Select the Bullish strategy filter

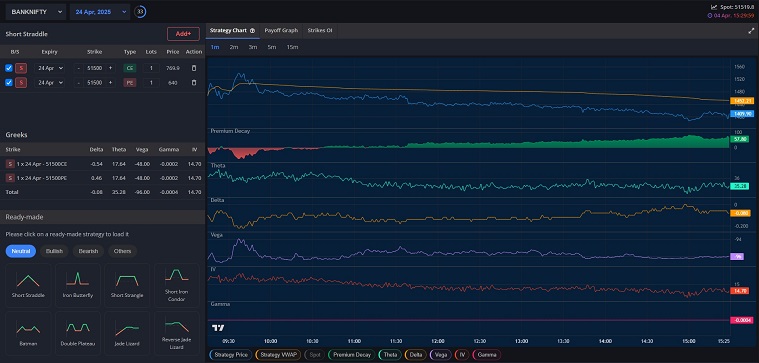point(54,251)
